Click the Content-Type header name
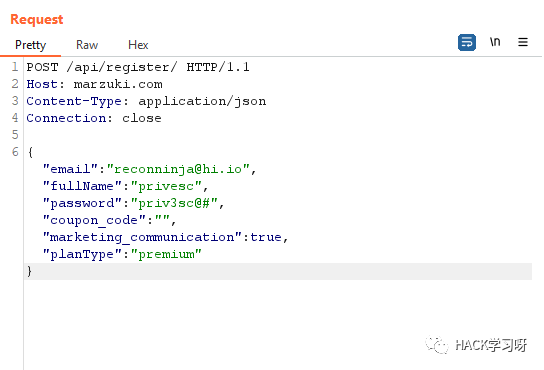 [x=74, y=101]
